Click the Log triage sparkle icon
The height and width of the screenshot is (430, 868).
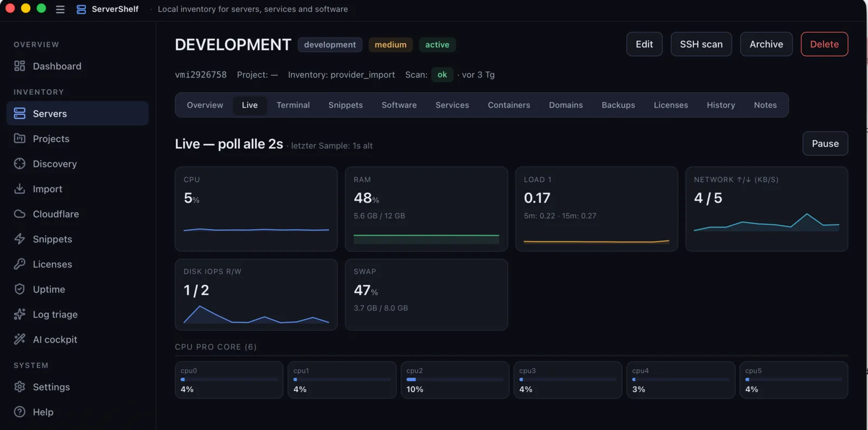coord(20,314)
